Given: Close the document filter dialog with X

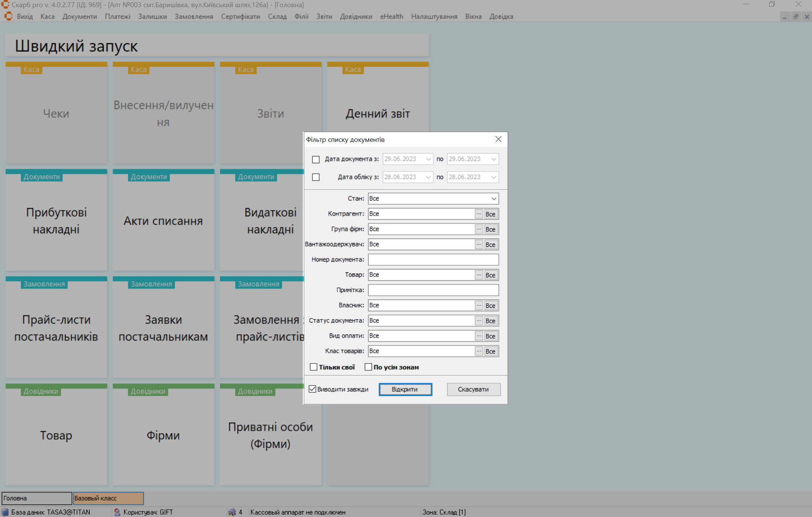Looking at the screenshot, I should point(498,139).
